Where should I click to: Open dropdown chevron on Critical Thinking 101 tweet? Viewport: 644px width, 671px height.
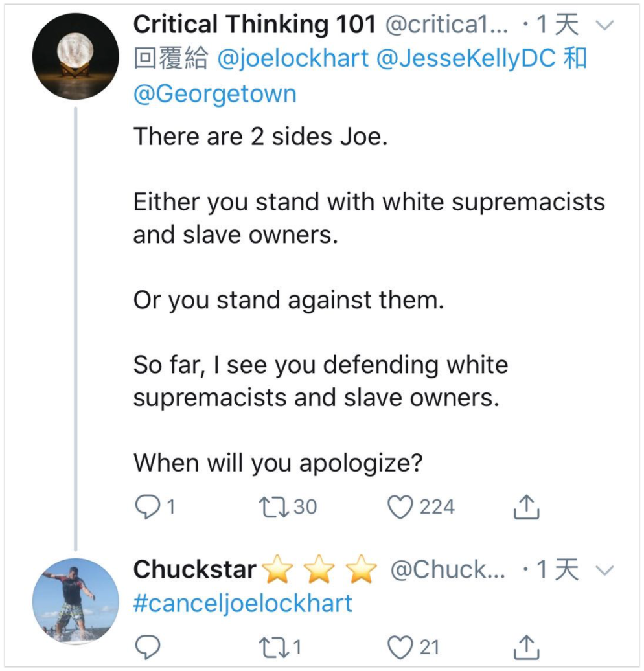click(x=604, y=26)
